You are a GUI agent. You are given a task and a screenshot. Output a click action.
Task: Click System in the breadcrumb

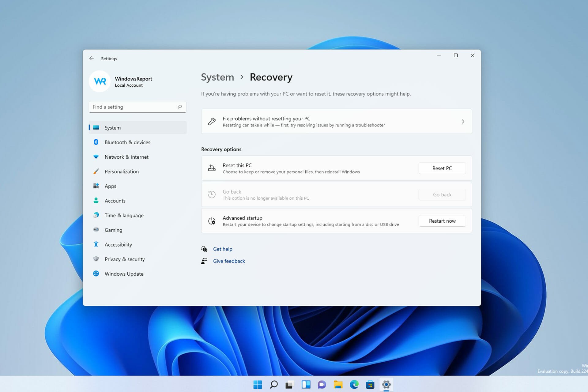coord(217,77)
